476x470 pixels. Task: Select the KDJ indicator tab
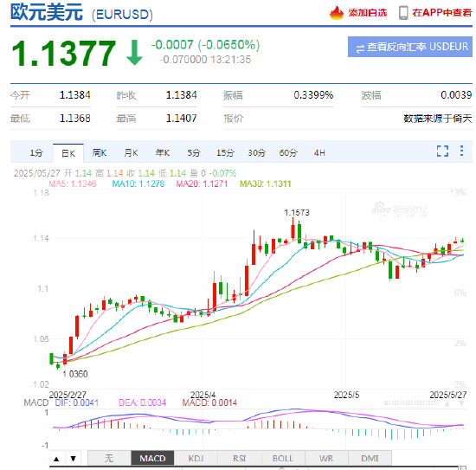click(x=196, y=458)
